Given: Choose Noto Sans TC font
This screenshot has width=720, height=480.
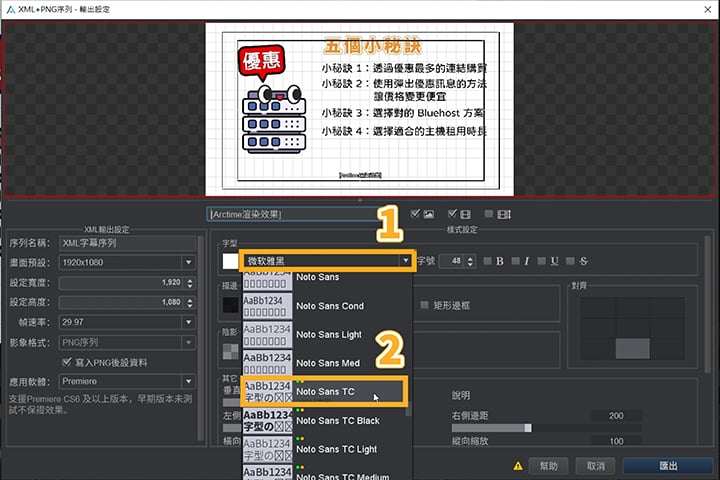Looking at the screenshot, I should click(x=324, y=392).
